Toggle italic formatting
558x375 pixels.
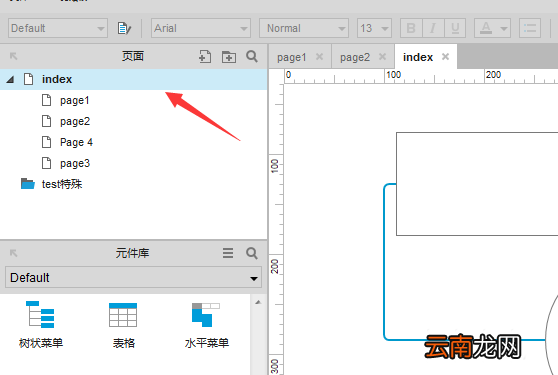click(433, 28)
